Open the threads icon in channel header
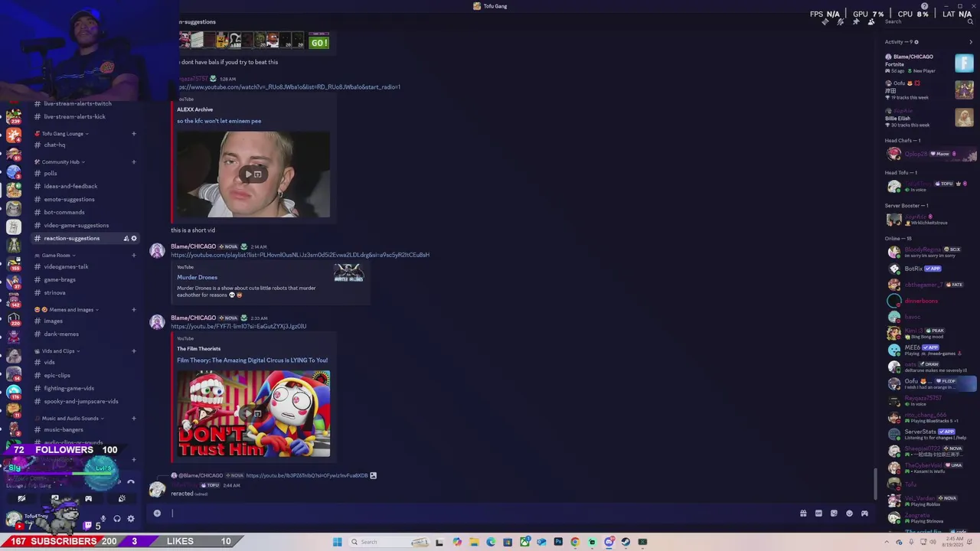The image size is (980, 551). pyautogui.click(x=825, y=21)
